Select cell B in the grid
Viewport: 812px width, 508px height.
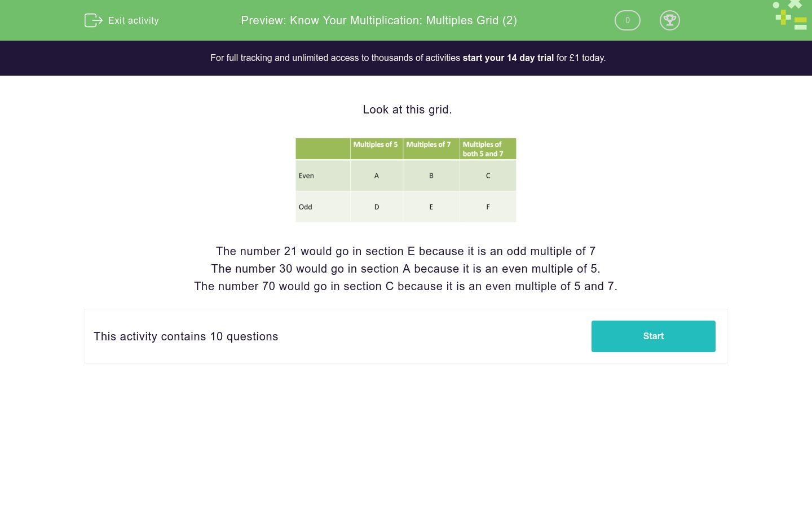coord(431,176)
